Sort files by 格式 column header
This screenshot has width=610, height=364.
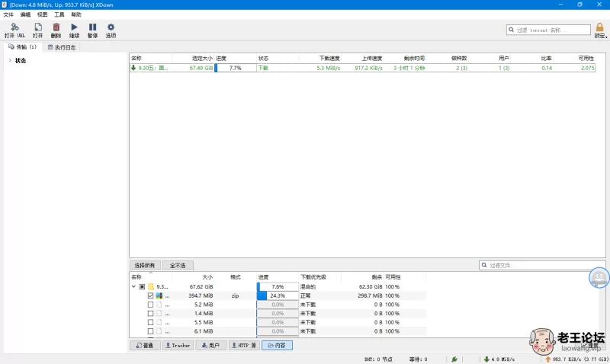(x=236, y=277)
